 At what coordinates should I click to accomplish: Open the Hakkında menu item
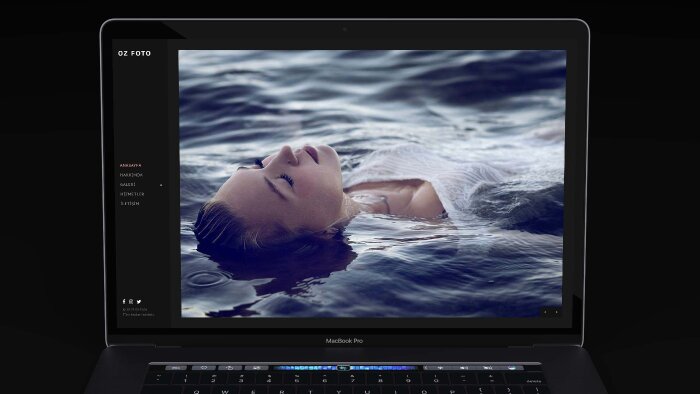point(131,175)
